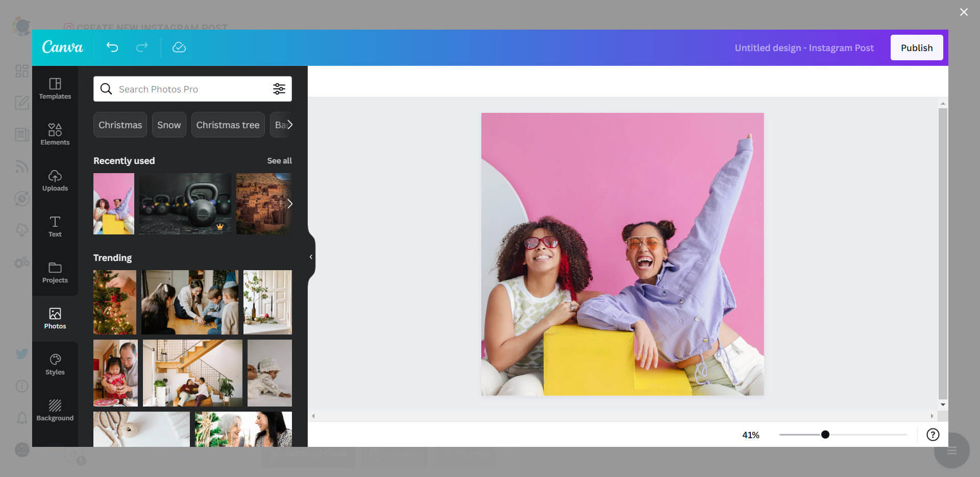
Task: Click the Publish button
Action: (917, 47)
